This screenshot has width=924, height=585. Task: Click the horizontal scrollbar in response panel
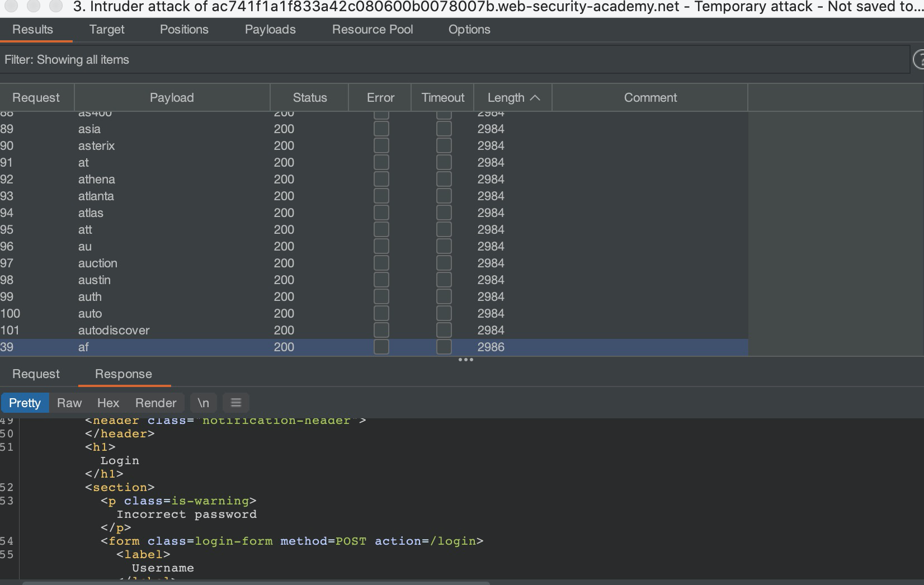256,583
